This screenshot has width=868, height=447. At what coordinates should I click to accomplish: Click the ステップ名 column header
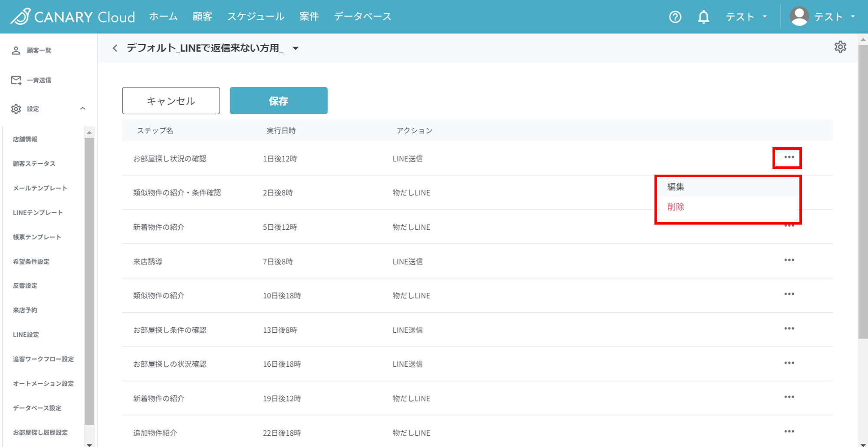(155, 131)
